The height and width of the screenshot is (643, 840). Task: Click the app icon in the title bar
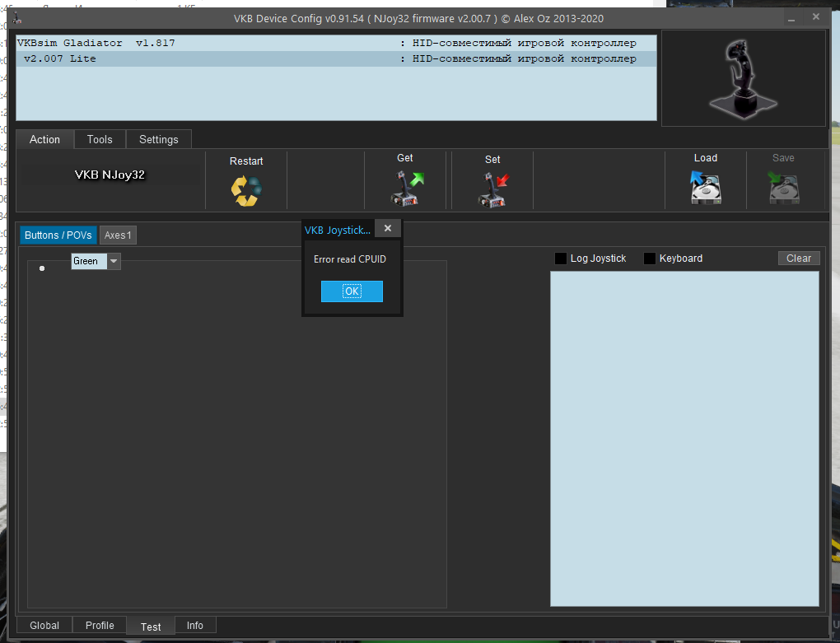(x=17, y=18)
